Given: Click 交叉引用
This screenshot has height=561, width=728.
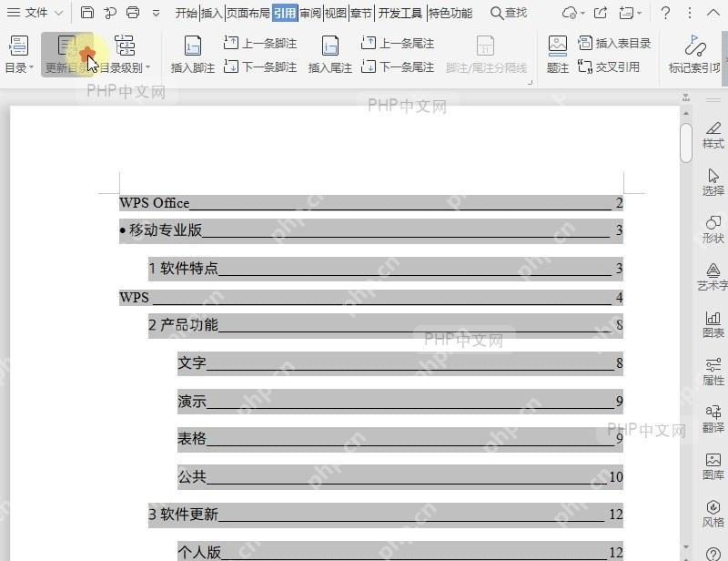Looking at the screenshot, I should 609,66.
